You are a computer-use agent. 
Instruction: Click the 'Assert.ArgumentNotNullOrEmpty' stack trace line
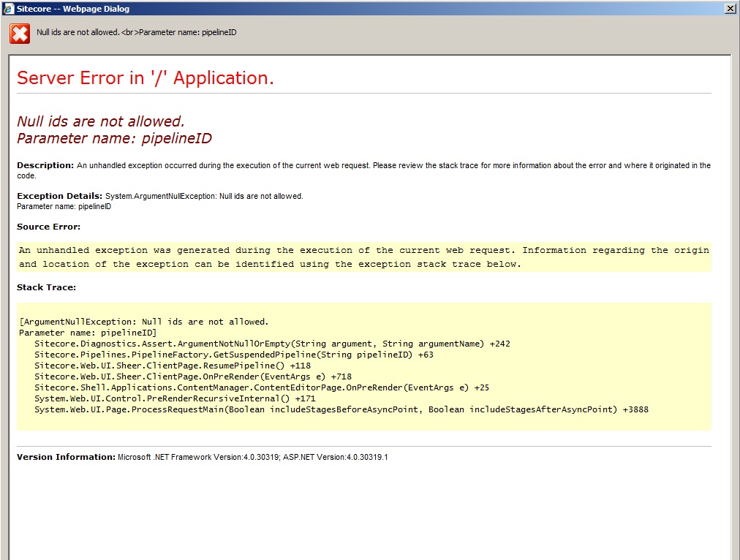tap(272, 344)
